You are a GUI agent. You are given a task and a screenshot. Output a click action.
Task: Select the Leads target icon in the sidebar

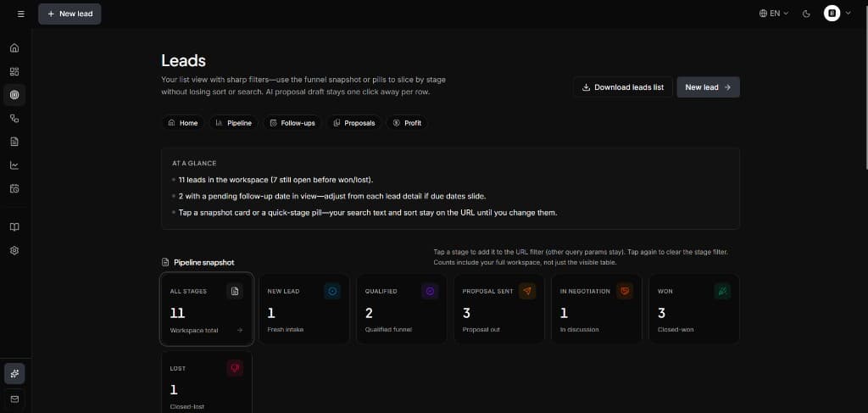[x=14, y=95]
